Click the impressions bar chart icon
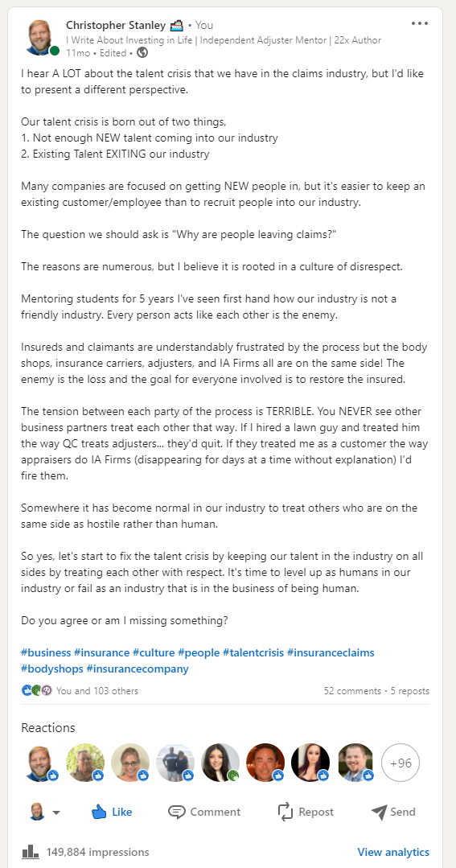Screen dimensions: 456x868 [30, 851]
